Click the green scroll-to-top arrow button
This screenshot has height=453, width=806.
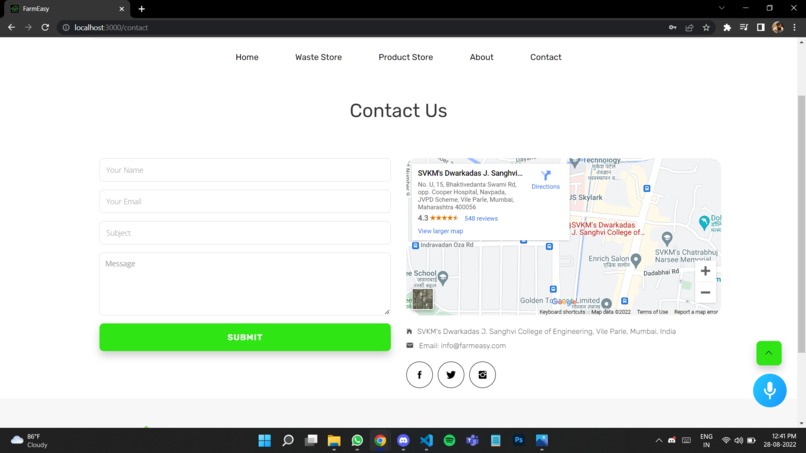(x=768, y=353)
